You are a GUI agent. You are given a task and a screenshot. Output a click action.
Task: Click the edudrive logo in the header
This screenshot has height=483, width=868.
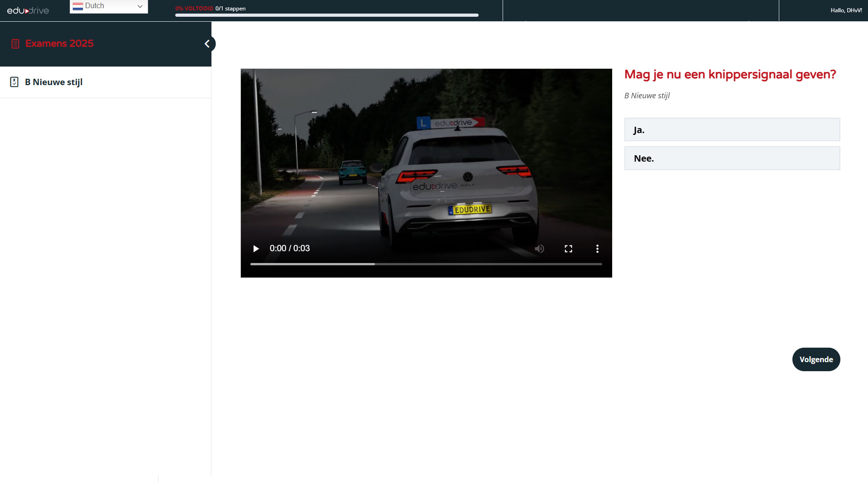pyautogui.click(x=28, y=10)
